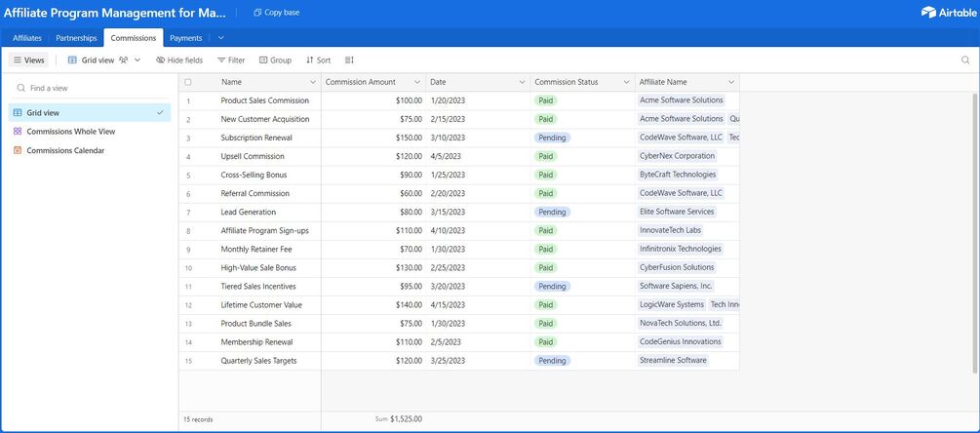Image resolution: width=980 pixels, height=433 pixels.
Task: Click the New Customer Acquisition cell
Action: tap(264, 119)
